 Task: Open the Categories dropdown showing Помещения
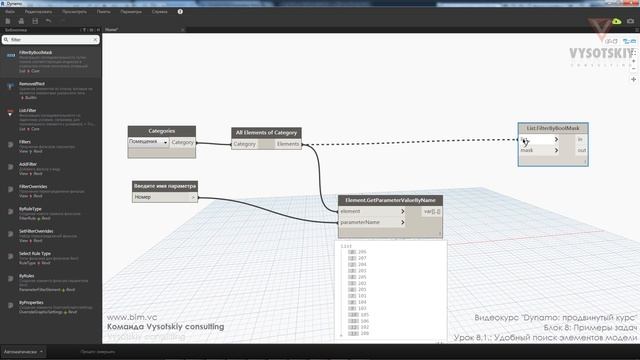tap(149, 142)
